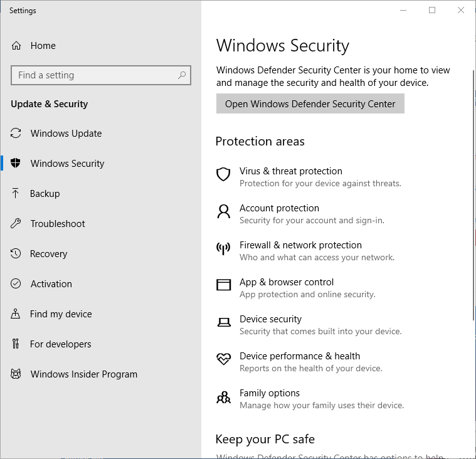The image size is (476, 459).
Task: Click 'Reports on the health of your device.'
Action: [x=311, y=368]
